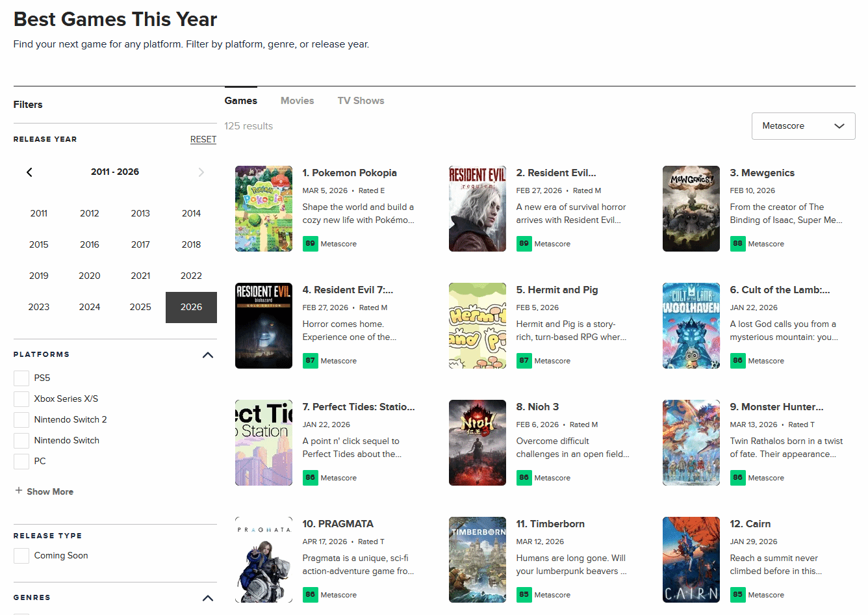Toggle the Coming Soon release type checkbox
This screenshot has width=868, height=615.
pos(21,556)
